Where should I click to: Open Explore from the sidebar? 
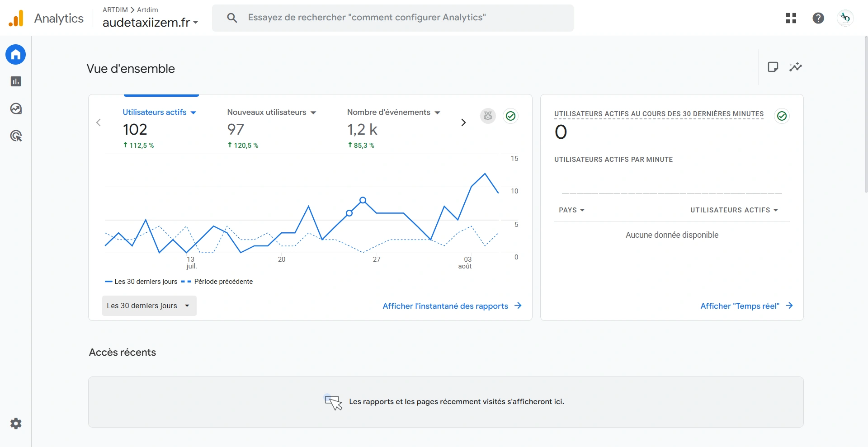pos(16,108)
